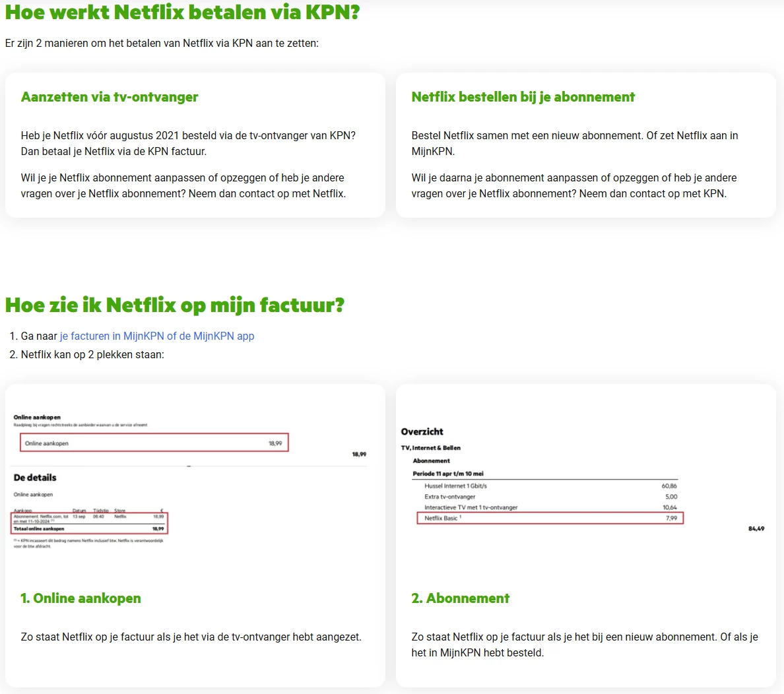784x694 pixels.
Task: Click text 'Er zijn 2 manieren om het betalen'
Action: tap(162, 44)
